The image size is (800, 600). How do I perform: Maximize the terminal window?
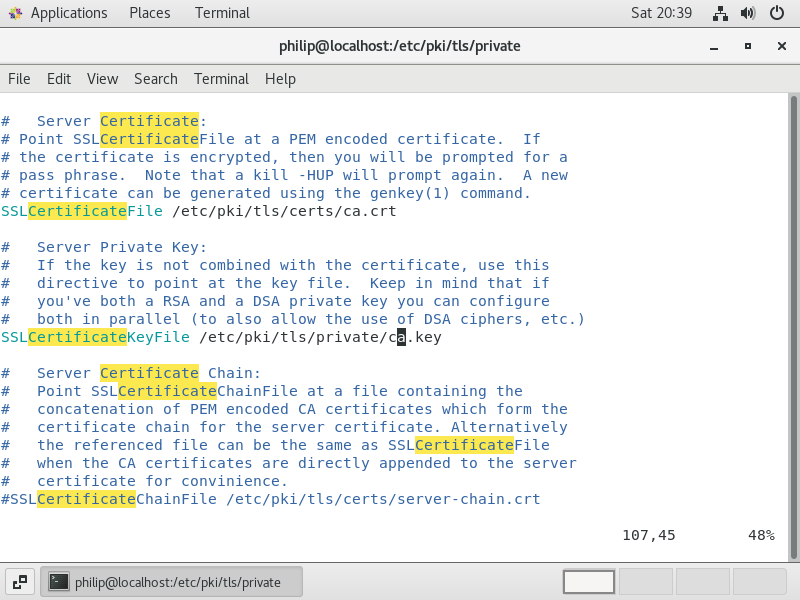pyautogui.click(x=747, y=46)
